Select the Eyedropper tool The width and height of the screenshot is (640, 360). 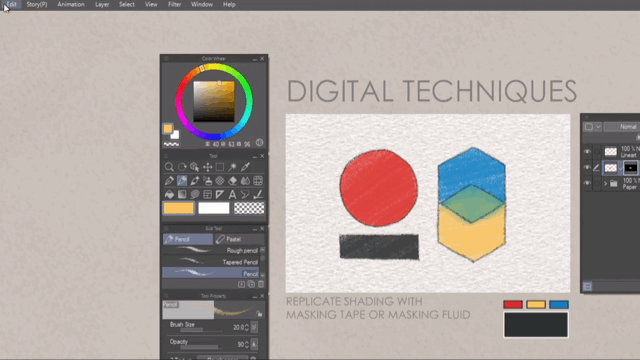[245, 167]
